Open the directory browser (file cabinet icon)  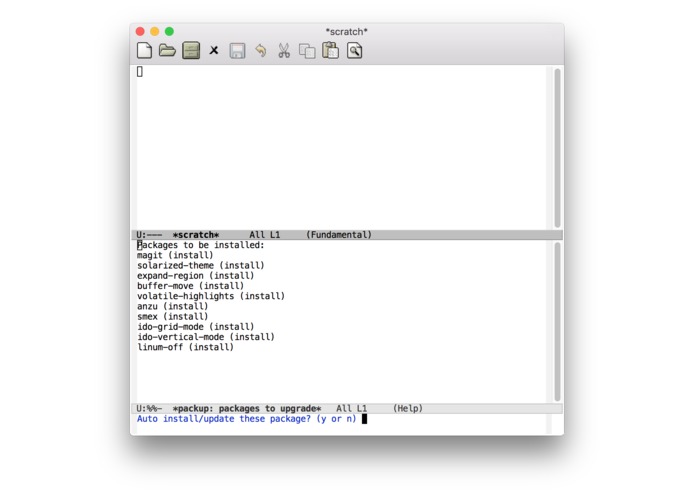tap(191, 51)
